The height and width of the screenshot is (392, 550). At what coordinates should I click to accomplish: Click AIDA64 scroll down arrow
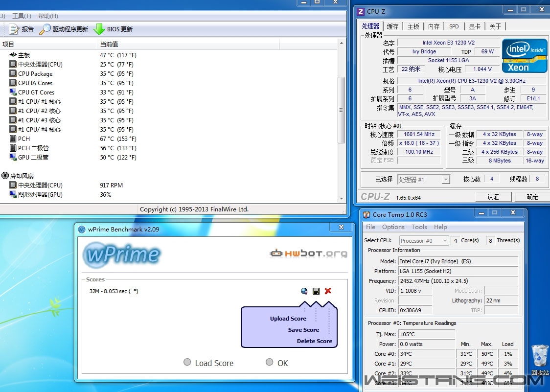[x=341, y=199]
